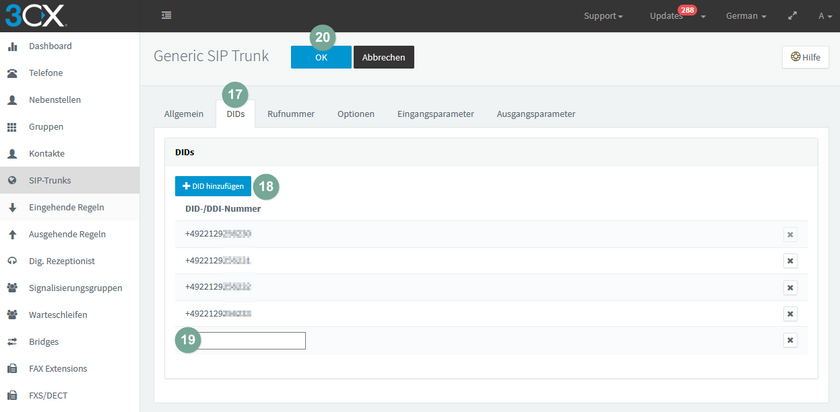The width and height of the screenshot is (840, 412).
Task: Click the SIP-Trunks globe icon
Action: (x=12, y=181)
